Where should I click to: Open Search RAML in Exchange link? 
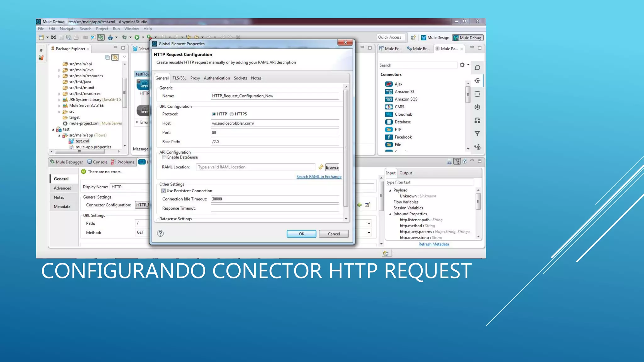tap(319, 177)
